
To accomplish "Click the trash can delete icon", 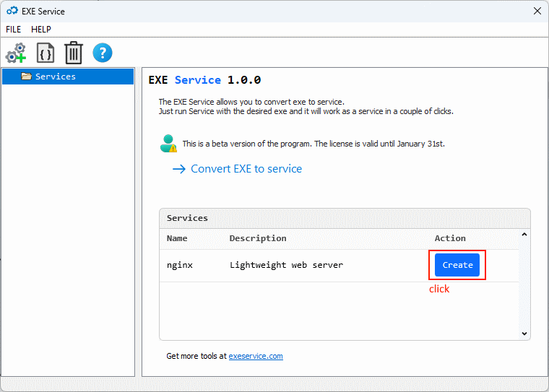I will coord(74,53).
